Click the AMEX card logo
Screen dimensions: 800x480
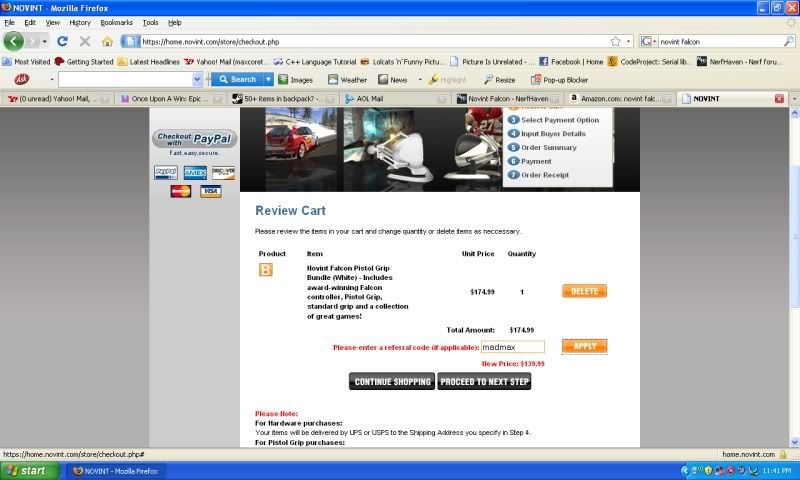[195, 172]
